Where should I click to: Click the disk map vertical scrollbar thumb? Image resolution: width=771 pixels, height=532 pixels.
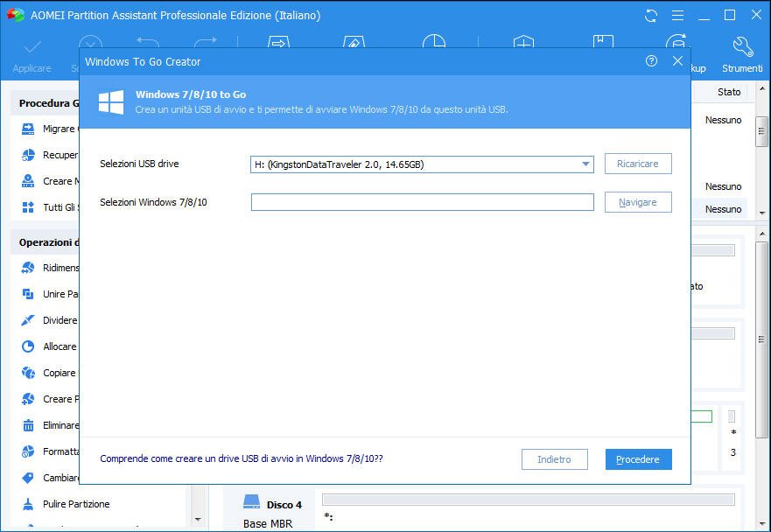click(x=761, y=339)
